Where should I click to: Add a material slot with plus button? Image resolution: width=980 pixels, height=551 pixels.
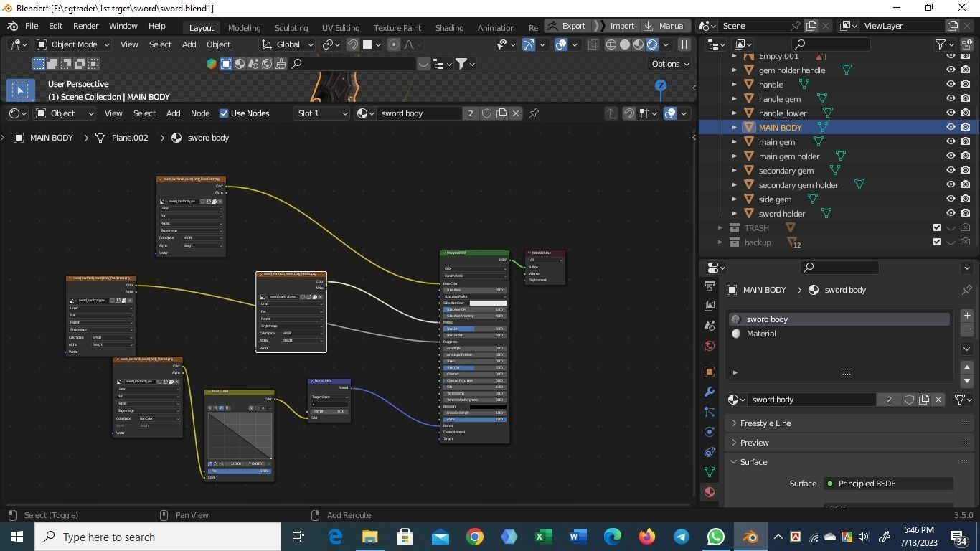point(967,316)
